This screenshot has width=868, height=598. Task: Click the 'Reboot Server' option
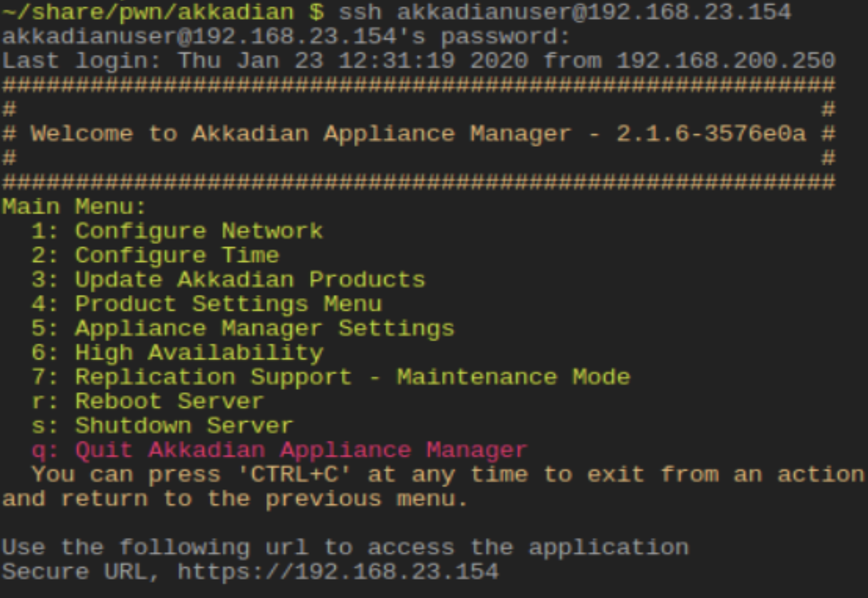(169, 401)
